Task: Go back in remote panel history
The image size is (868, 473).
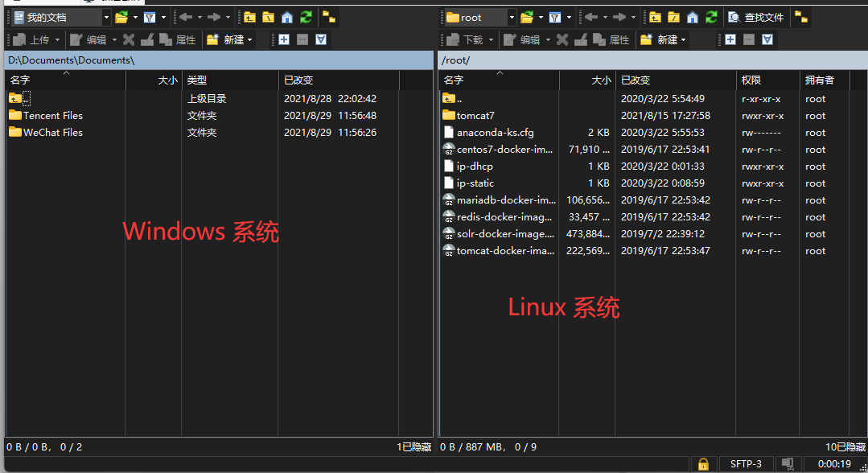Action: tap(591, 18)
